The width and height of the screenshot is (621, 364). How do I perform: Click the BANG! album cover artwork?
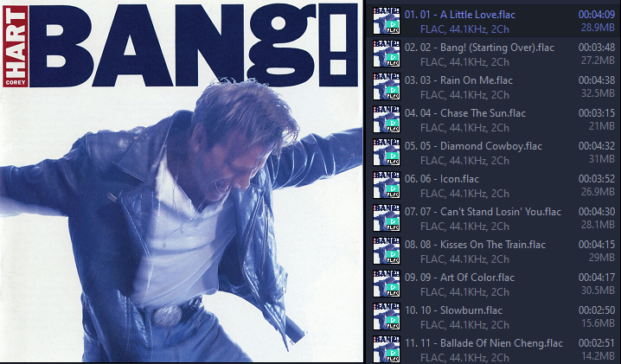[x=182, y=182]
